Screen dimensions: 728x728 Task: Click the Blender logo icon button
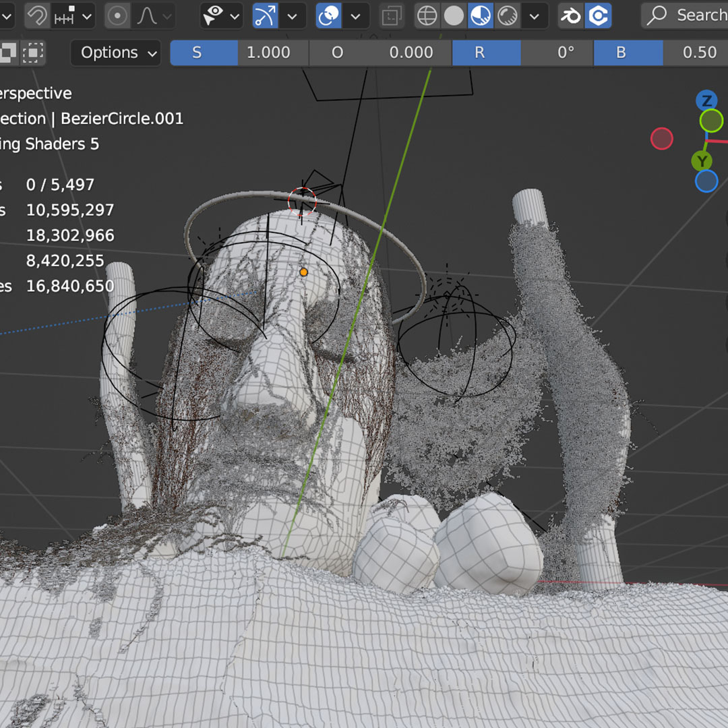tap(571, 16)
